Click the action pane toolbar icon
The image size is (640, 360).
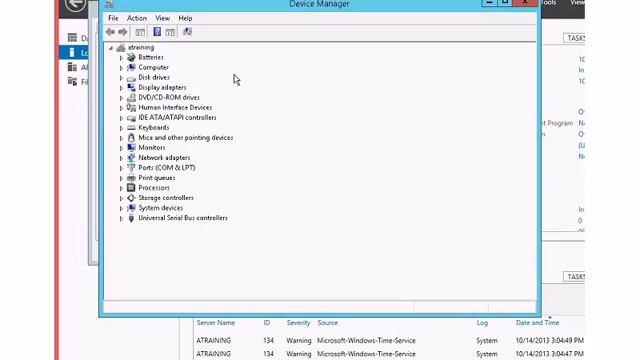pyautogui.click(x=170, y=32)
